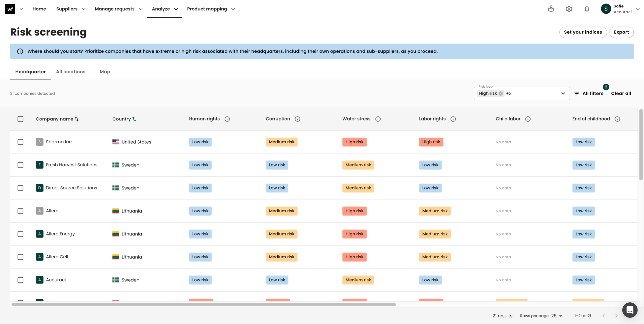Click Clear all filters link
The width and height of the screenshot is (644, 324).
[621, 94]
